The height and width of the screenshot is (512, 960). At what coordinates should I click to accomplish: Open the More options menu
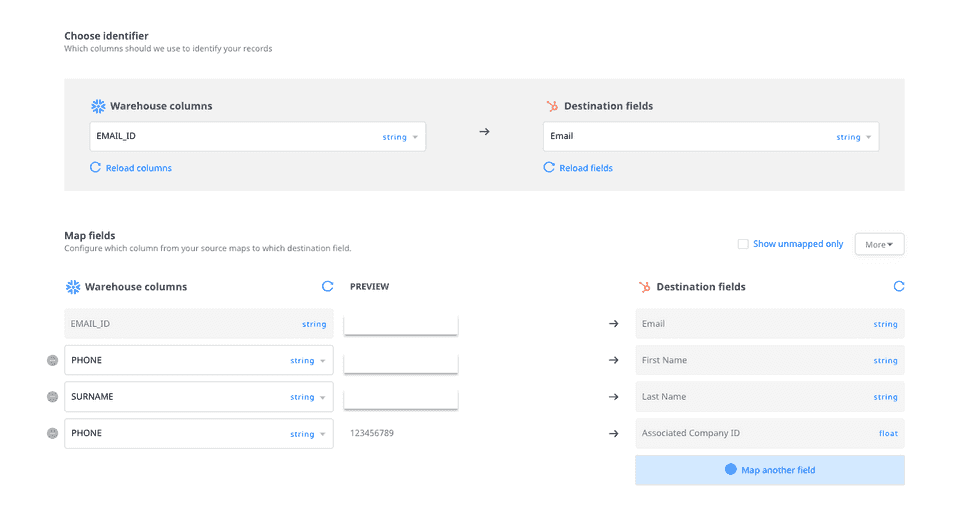tap(879, 244)
